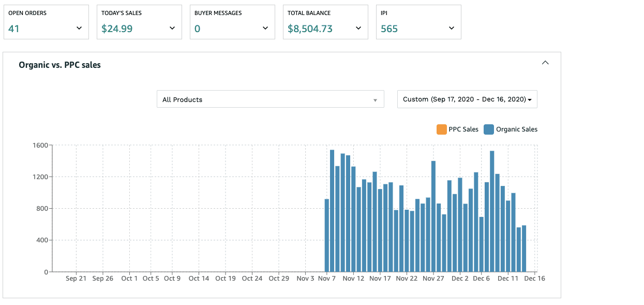Click the 565 IPI score value
Screen dimensions: 644x305
coord(390,29)
